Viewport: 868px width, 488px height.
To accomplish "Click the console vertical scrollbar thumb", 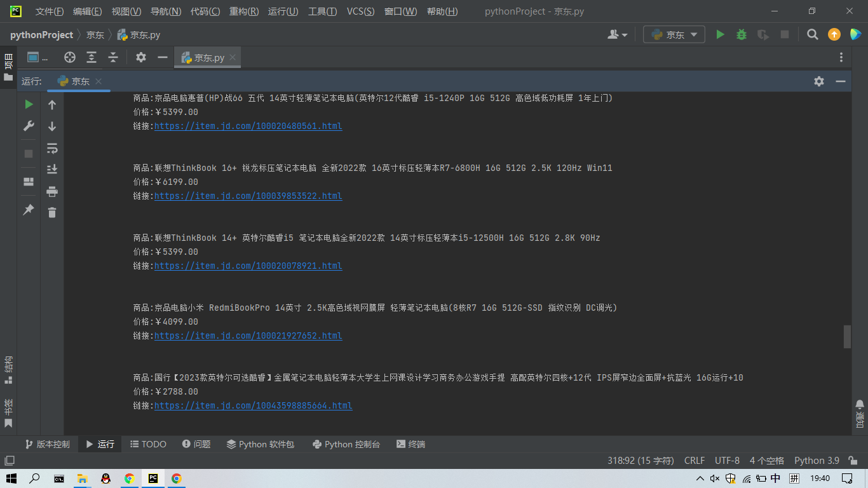I will coord(847,337).
